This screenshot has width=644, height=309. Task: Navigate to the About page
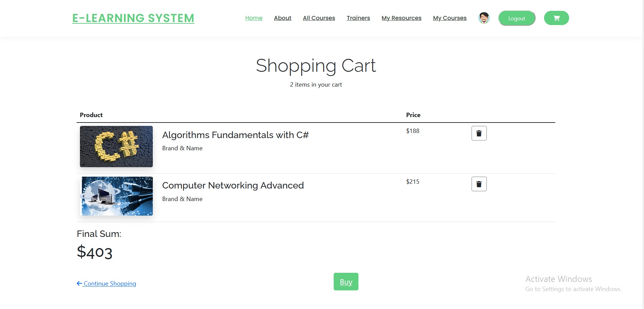(282, 18)
